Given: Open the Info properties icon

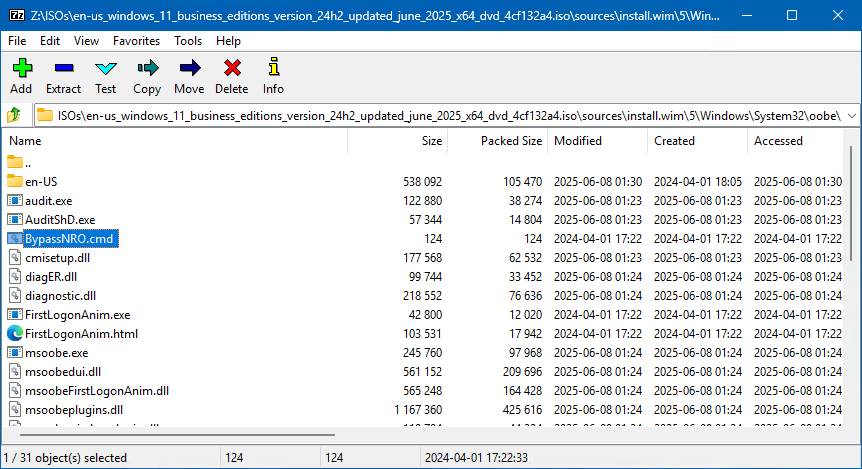Looking at the screenshot, I should tap(274, 67).
